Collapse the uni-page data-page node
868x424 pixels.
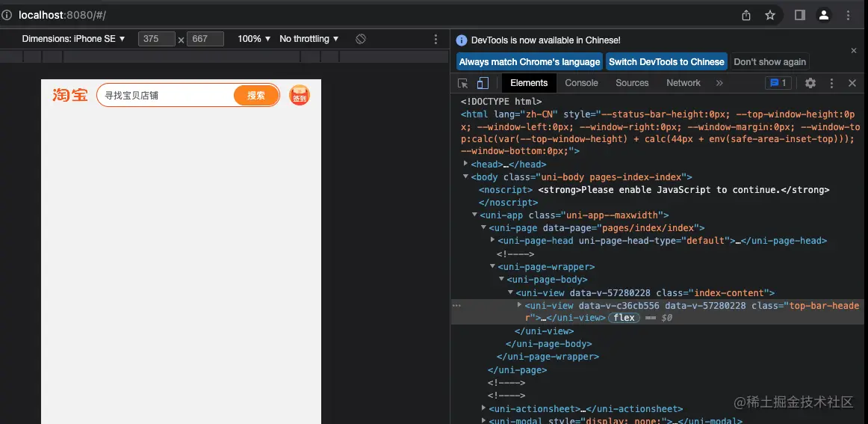[x=483, y=228]
